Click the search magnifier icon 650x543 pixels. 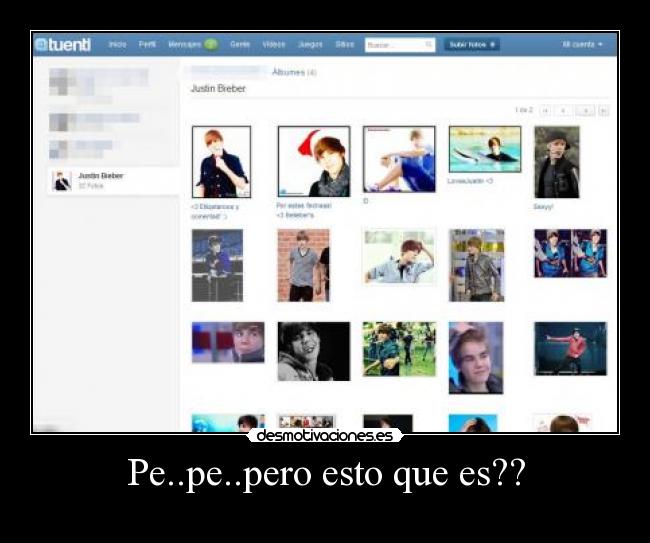pyautogui.click(x=429, y=45)
